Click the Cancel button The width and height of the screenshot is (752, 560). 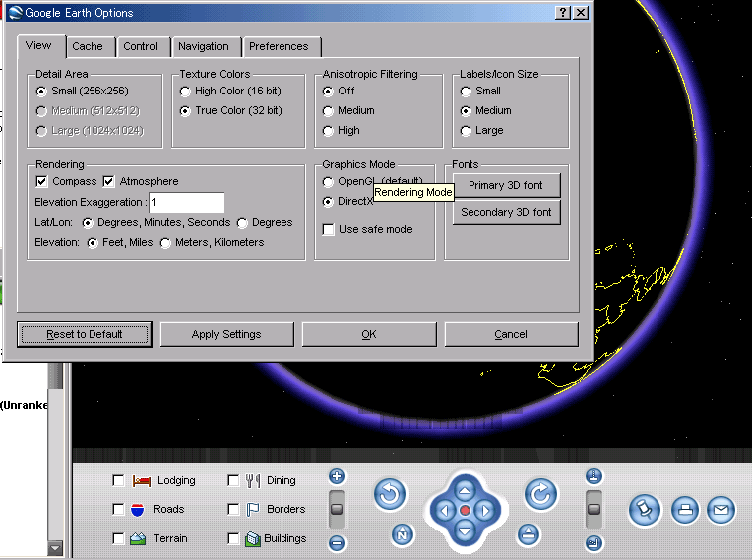pos(511,334)
